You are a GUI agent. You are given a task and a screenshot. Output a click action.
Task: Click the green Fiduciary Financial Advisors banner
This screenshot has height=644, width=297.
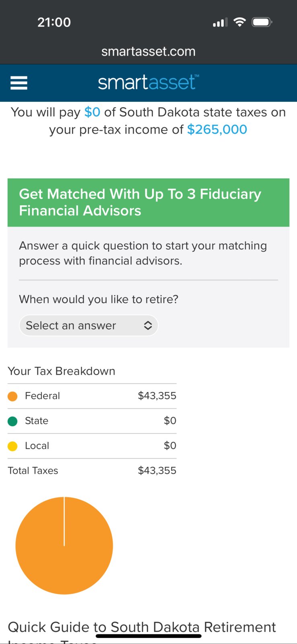[148, 202]
